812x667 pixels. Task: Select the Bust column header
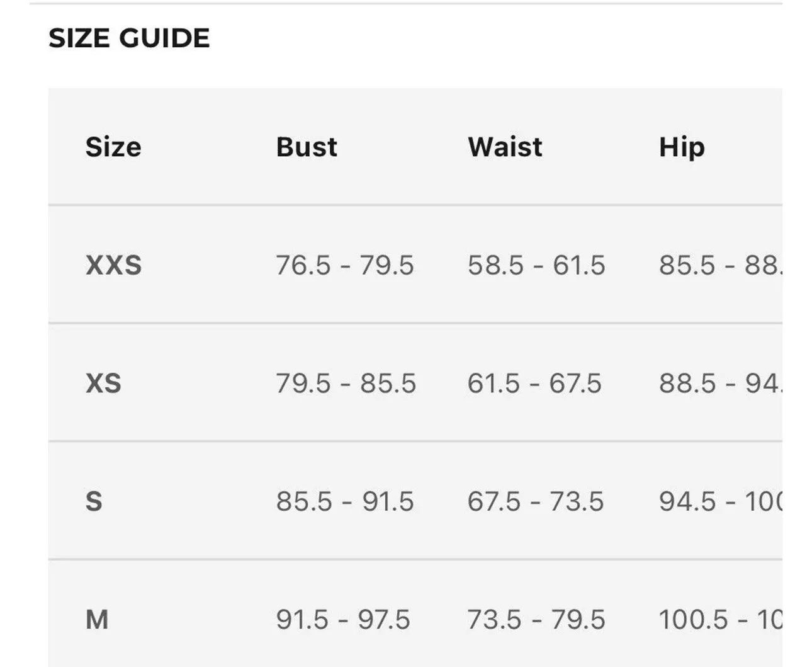(x=307, y=147)
